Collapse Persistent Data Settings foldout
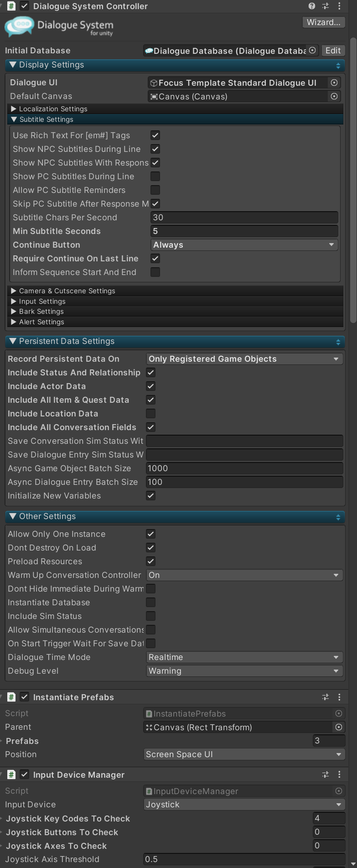 [13, 341]
